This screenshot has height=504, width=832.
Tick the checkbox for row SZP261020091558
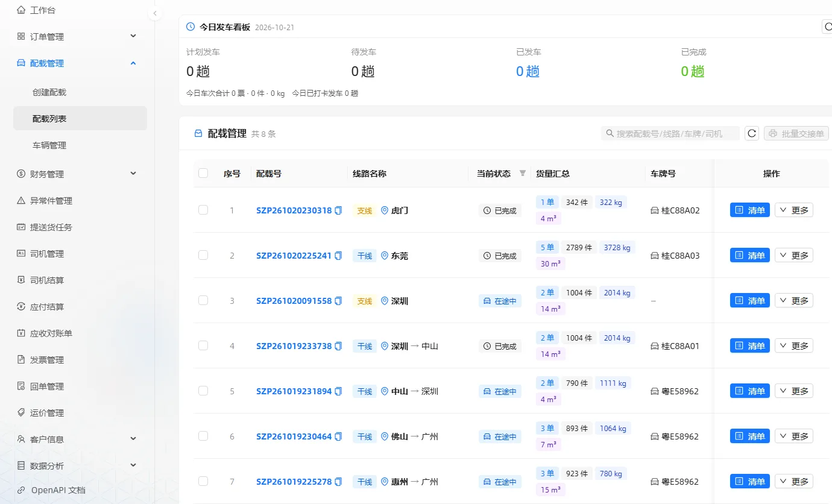(203, 300)
